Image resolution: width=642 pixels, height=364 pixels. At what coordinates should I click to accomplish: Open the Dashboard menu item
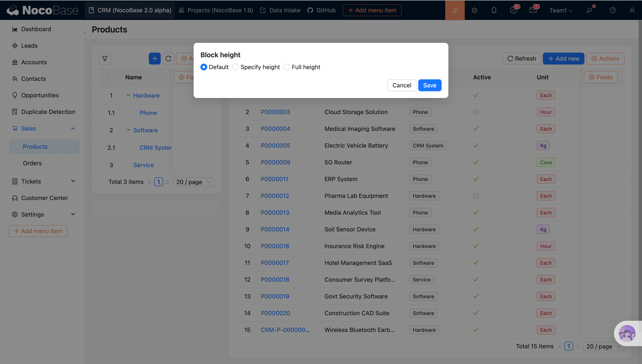[x=36, y=29]
